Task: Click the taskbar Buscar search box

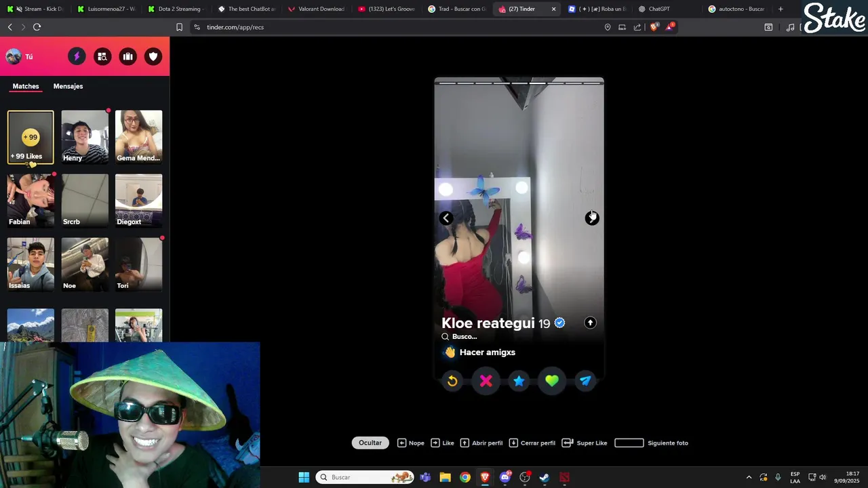Action: (366, 477)
